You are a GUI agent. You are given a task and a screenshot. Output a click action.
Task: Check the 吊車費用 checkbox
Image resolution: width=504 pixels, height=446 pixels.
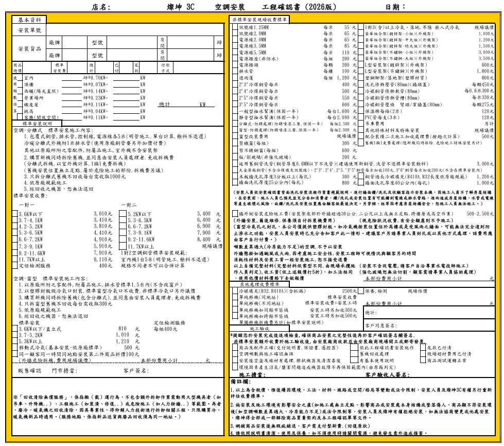tap(361, 124)
